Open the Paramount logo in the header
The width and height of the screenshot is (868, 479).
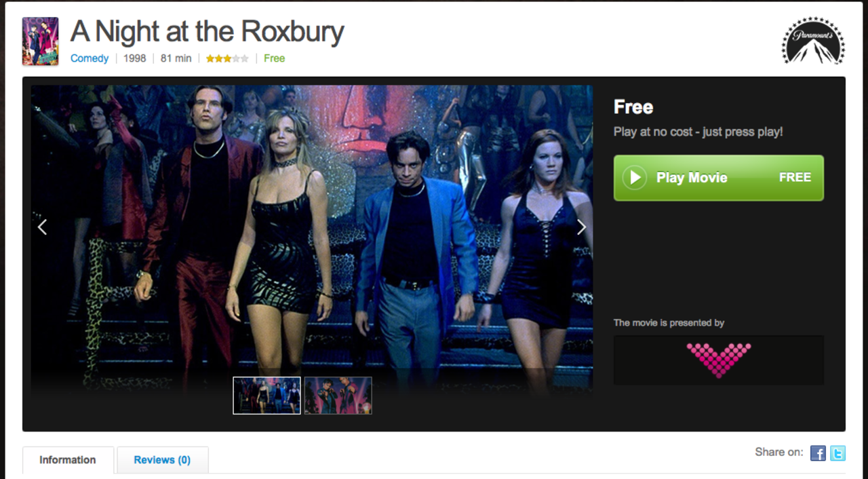pyautogui.click(x=813, y=41)
